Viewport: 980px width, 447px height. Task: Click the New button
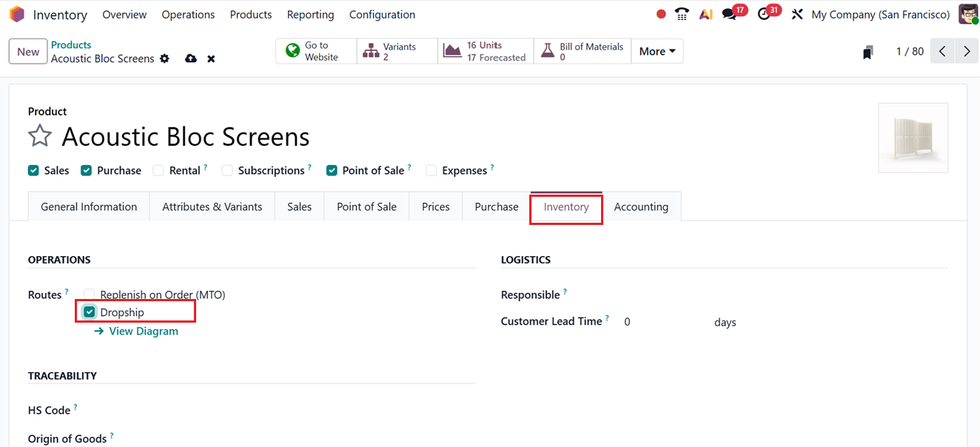point(28,52)
